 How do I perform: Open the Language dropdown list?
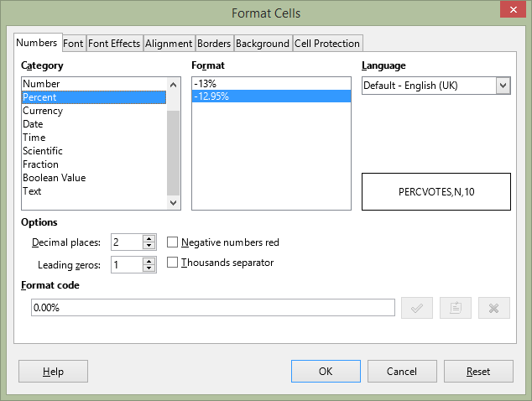pos(503,86)
